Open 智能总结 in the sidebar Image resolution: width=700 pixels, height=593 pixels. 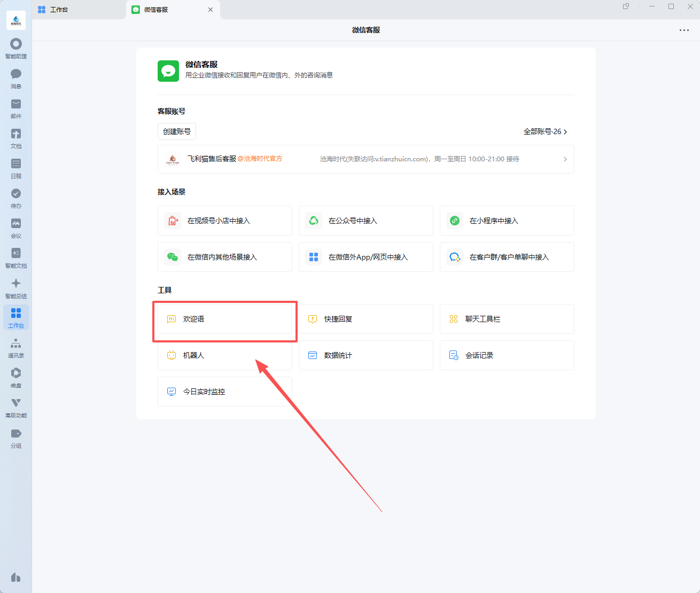click(x=16, y=288)
